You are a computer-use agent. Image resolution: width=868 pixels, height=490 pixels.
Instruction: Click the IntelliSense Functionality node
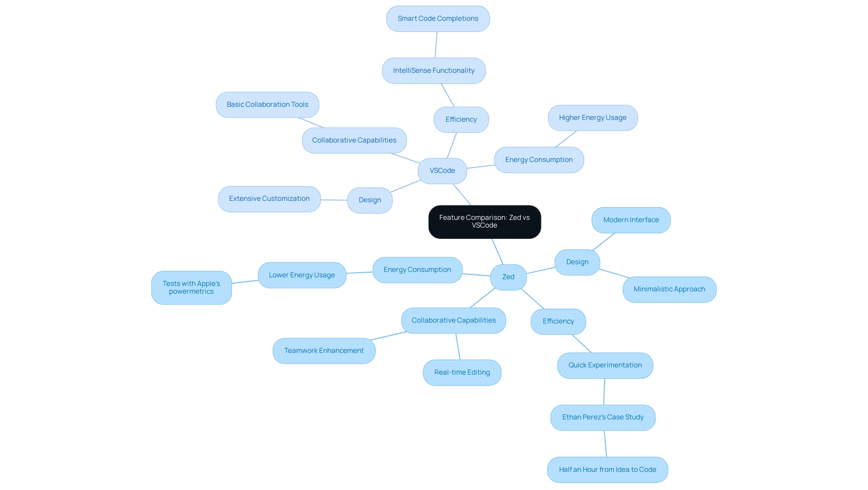coord(434,70)
